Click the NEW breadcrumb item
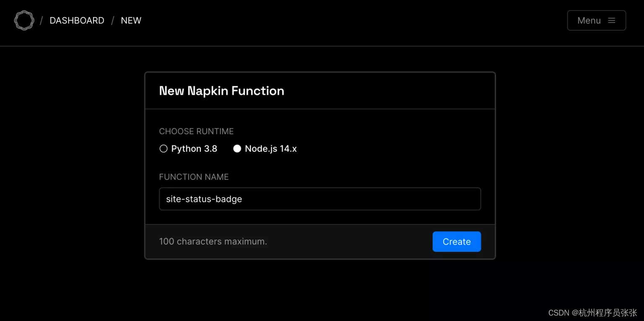The width and height of the screenshot is (644, 321). pyautogui.click(x=131, y=21)
